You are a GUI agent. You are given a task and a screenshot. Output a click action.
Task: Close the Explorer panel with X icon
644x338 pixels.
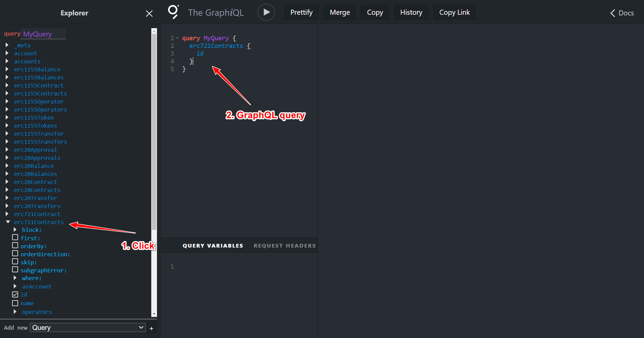pyautogui.click(x=149, y=13)
